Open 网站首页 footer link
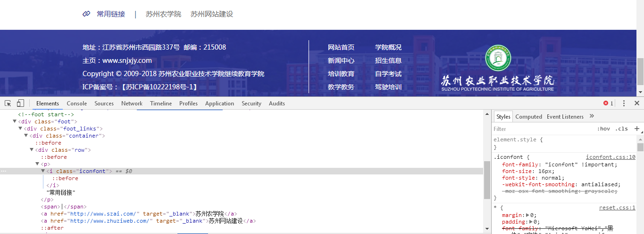This screenshot has width=644, height=234. [x=341, y=47]
